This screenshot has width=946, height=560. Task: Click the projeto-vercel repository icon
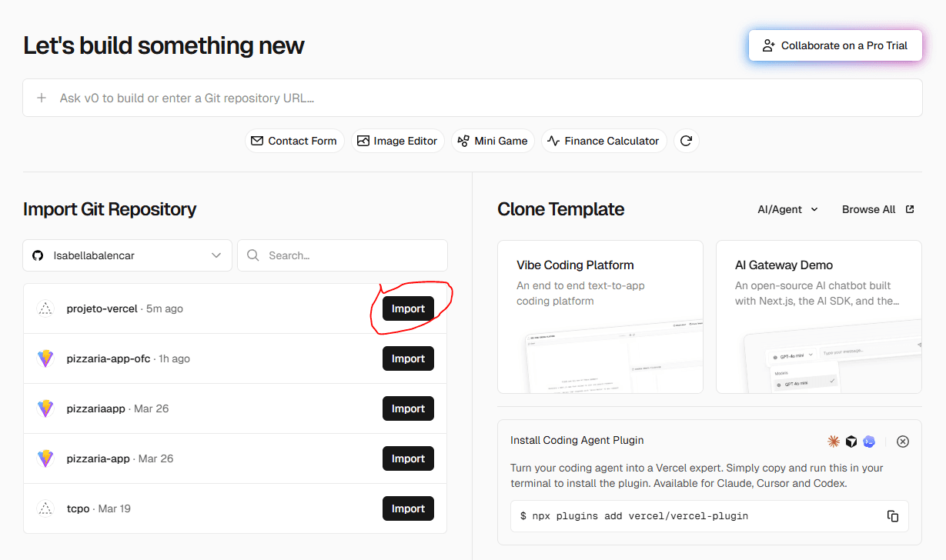coord(45,308)
